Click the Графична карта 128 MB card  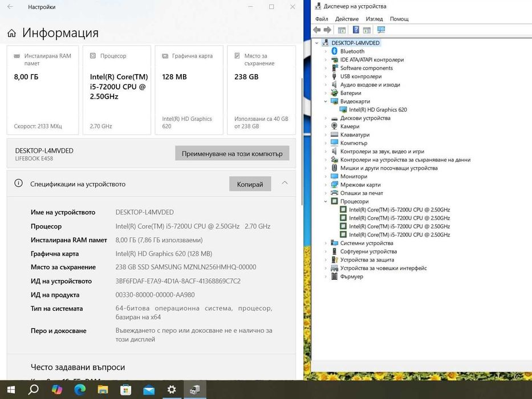click(189, 90)
